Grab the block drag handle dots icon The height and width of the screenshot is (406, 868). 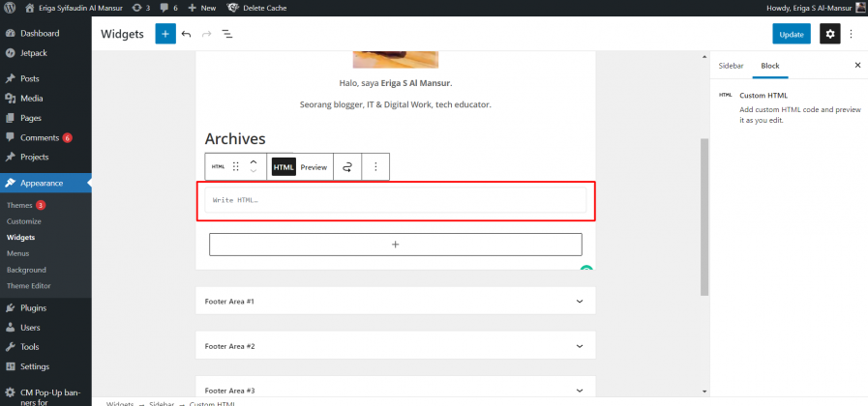click(x=235, y=166)
